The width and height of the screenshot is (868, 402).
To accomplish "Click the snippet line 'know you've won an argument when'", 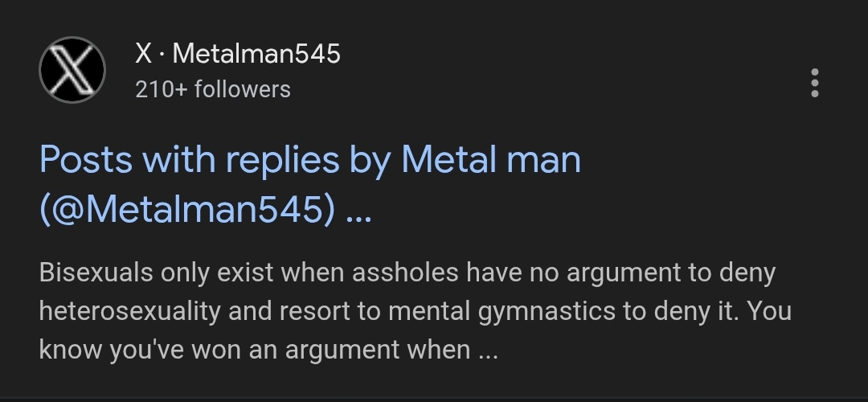I will pyautogui.click(x=265, y=350).
